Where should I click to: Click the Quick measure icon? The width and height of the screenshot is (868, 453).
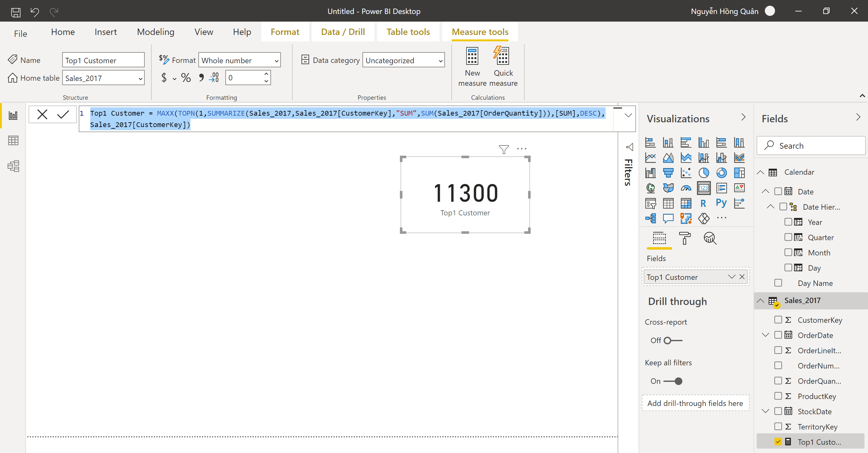[501, 56]
